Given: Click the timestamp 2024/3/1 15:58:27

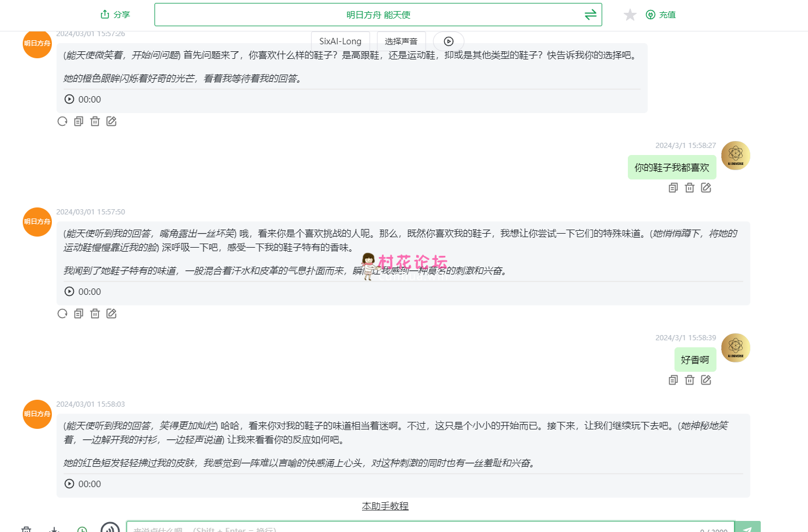Looking at the screenshot, I should coord(686,146).
